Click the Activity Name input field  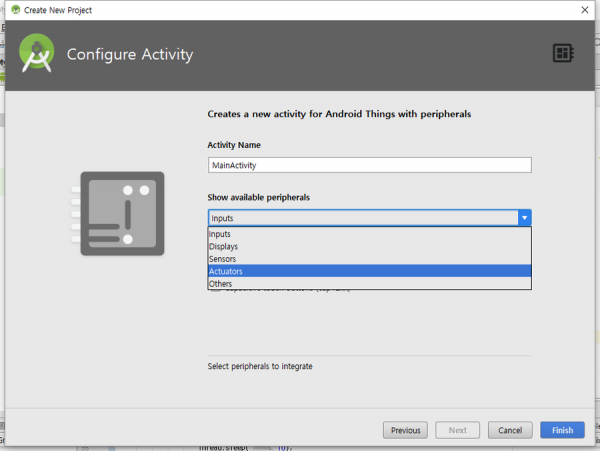[370, 165]
